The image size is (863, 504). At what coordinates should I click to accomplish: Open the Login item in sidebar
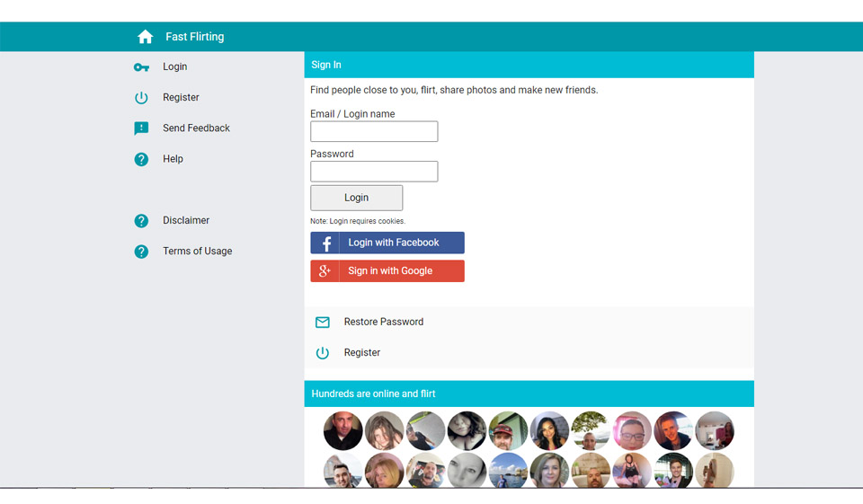click(175, 67)
